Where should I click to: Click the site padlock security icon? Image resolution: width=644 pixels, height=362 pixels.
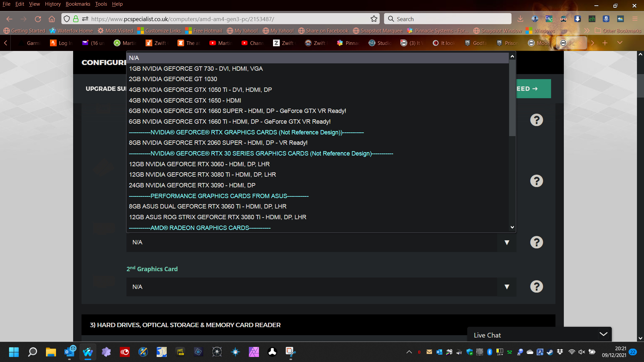[76, 19]
